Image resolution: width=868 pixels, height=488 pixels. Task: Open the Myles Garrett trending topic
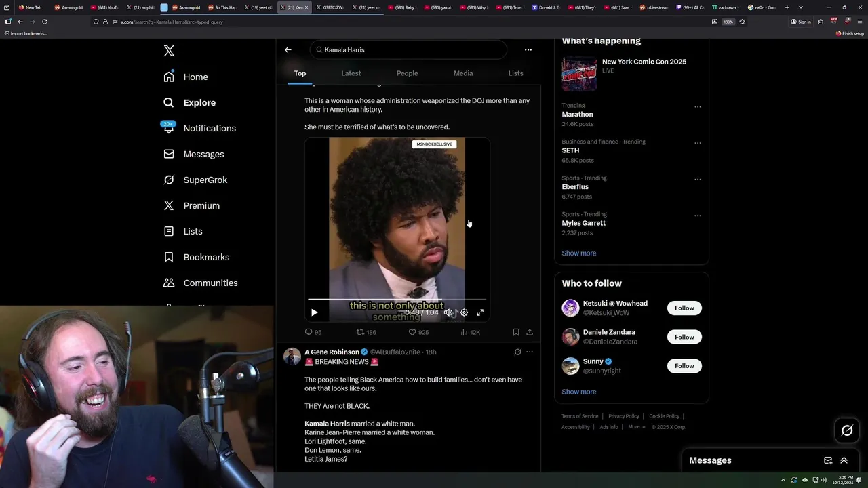[583, 223]
